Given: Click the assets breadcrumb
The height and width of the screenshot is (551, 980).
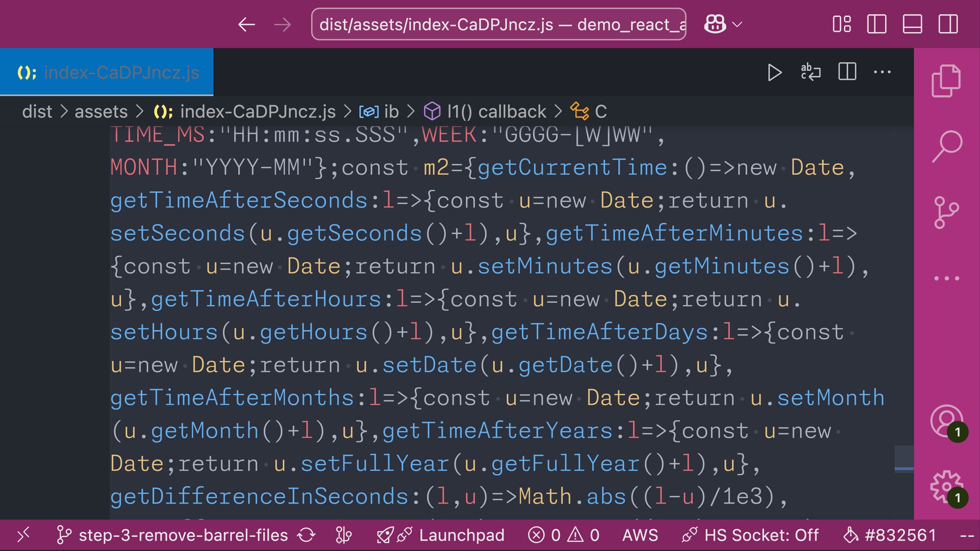Looking at the screenshot, I should (x=101, y=112).
